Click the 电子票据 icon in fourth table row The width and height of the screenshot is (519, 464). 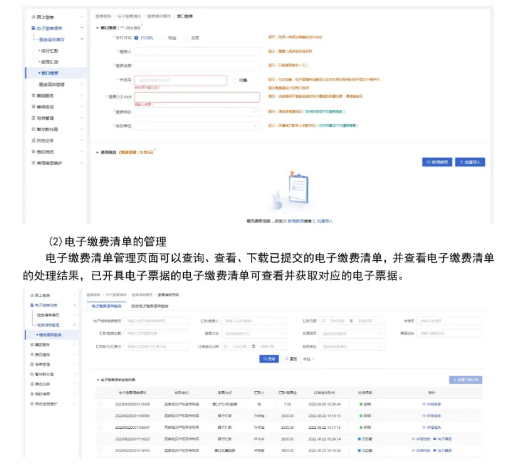click(x=435, y=439)
